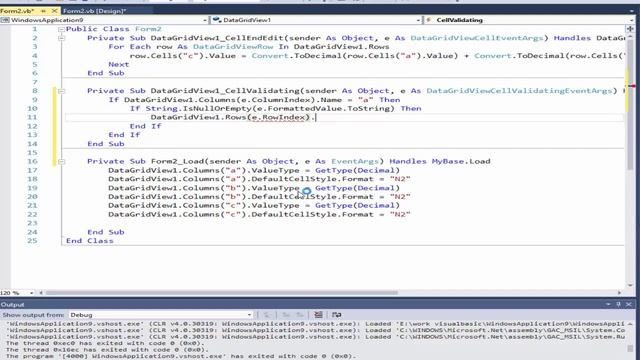Toggle auto hide pin on Output panel

(618, 304)
